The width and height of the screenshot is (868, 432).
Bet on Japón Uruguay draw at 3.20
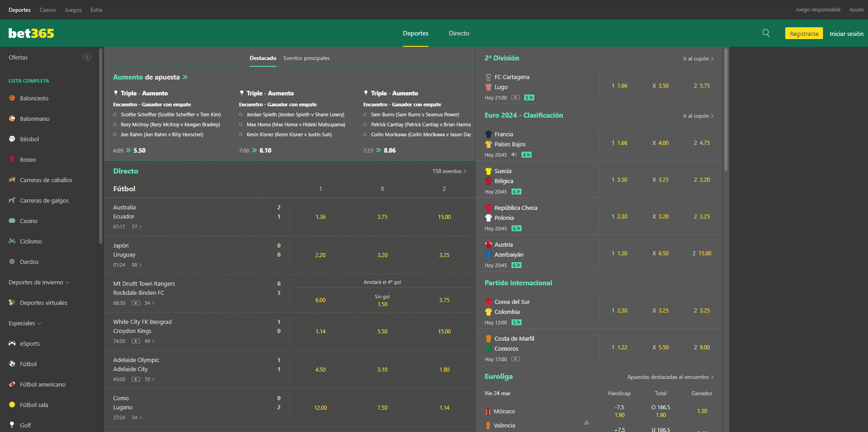pos(382,255)
